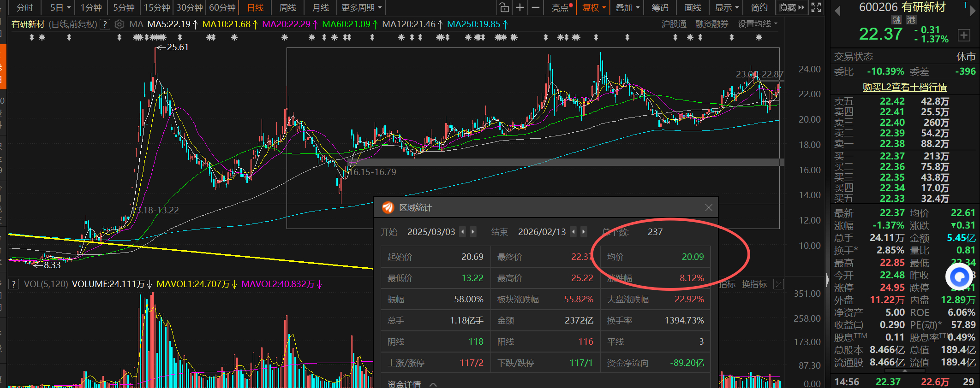Toggle 简约 simple mode
The image size is (980, 388).
click(x=759, y=7)
